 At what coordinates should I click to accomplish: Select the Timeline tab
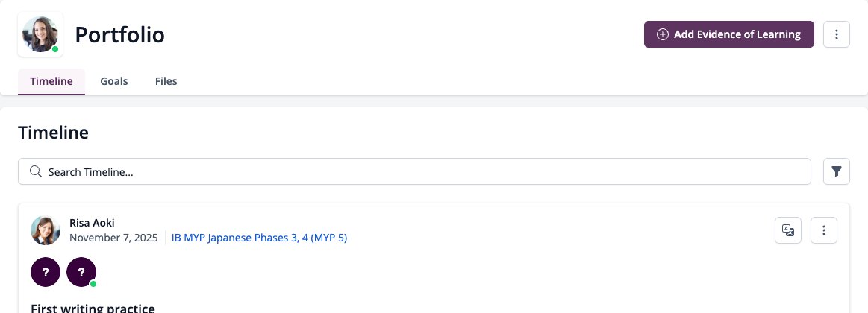point(51,81)
